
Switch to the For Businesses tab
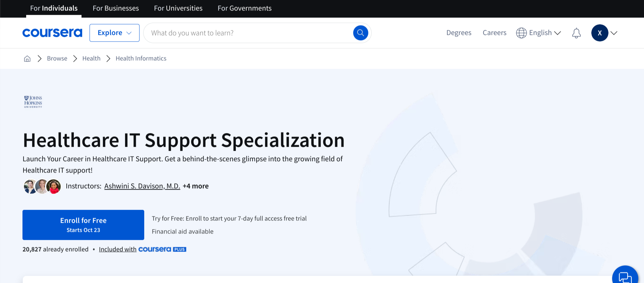tap(116, 8)
